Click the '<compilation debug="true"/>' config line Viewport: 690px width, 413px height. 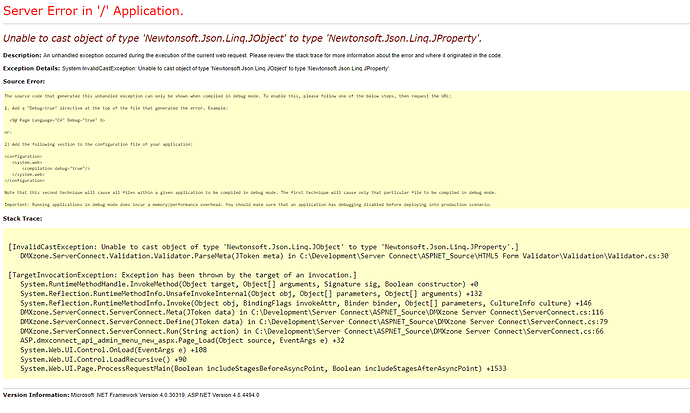[56, 168]
